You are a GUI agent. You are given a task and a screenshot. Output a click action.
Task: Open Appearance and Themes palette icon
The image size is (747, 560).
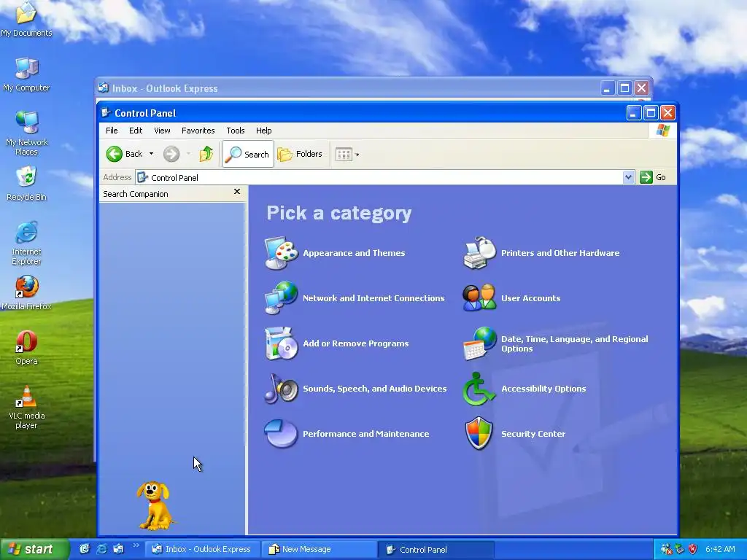coord(281,253)
